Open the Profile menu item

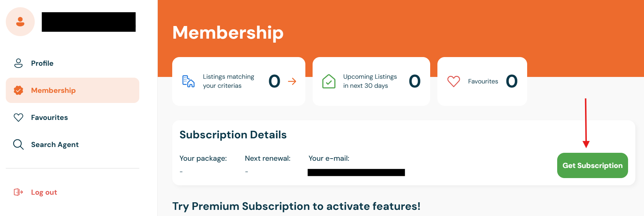pyautogui.click(x=42, y=63)
